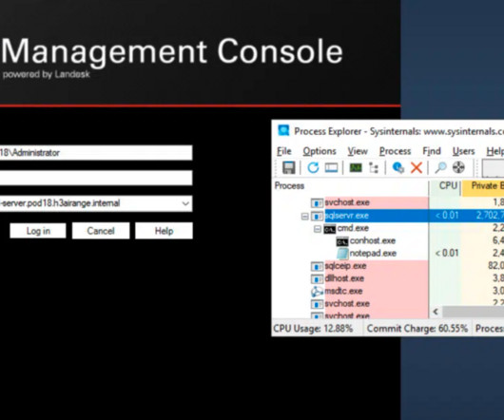Screen dimensions: 504x420
Task: Toggle the Show Lower Pane toolbar icon
Action: (331, 167)
